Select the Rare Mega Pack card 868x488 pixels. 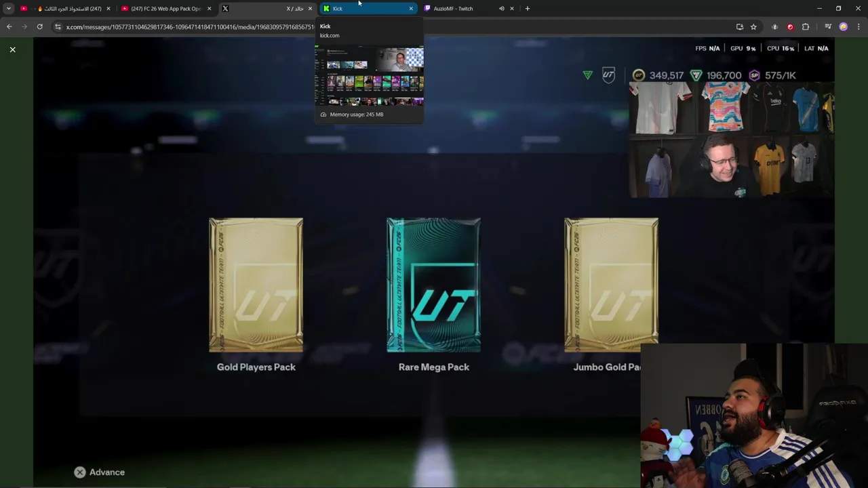pyautogui.click(x=433, y=285)
